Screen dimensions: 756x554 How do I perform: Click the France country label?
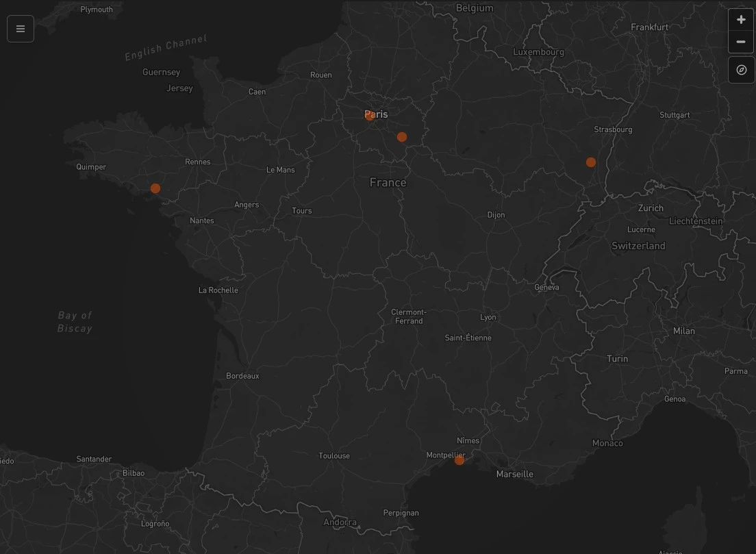coord(388,182)
